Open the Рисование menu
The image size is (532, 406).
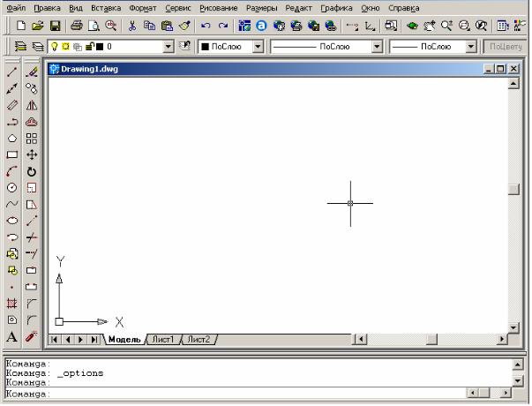[x=219, y=8]
